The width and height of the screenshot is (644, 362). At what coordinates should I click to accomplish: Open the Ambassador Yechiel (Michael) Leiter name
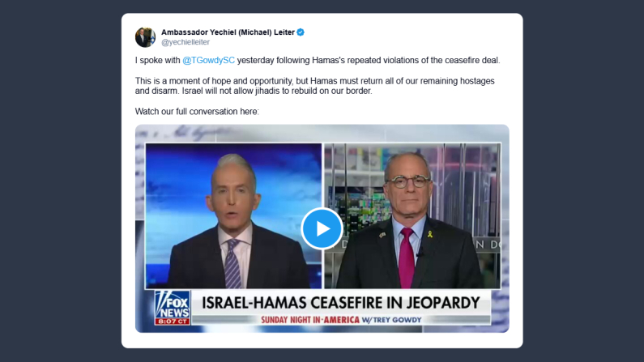[x=228, y=32]
